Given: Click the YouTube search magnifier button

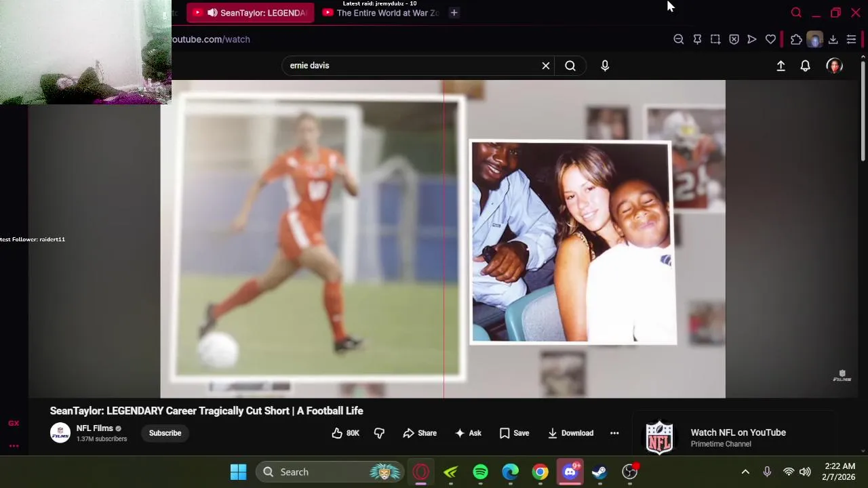Looking at the screenshot, I should tap(570, 66).
